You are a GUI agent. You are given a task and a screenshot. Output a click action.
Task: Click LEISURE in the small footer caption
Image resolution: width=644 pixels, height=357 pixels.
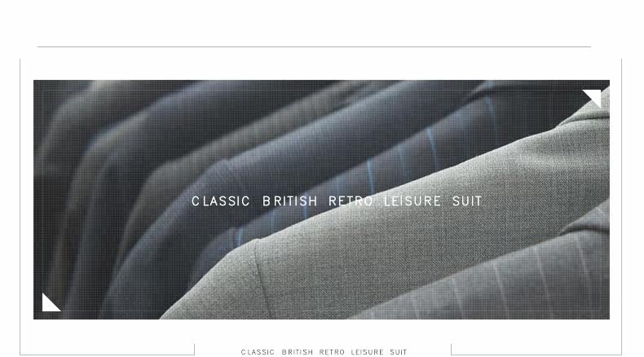367,352
